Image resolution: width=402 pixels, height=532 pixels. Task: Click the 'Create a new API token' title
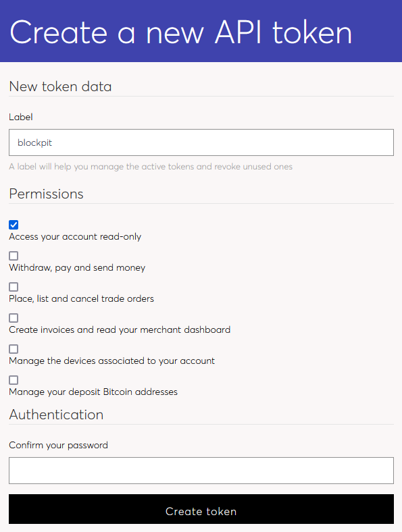tap(181, 32)
